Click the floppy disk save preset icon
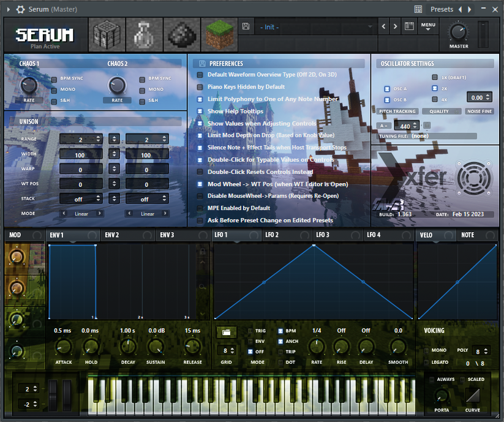This screenshot has width=504, height=422. [246, 27]
